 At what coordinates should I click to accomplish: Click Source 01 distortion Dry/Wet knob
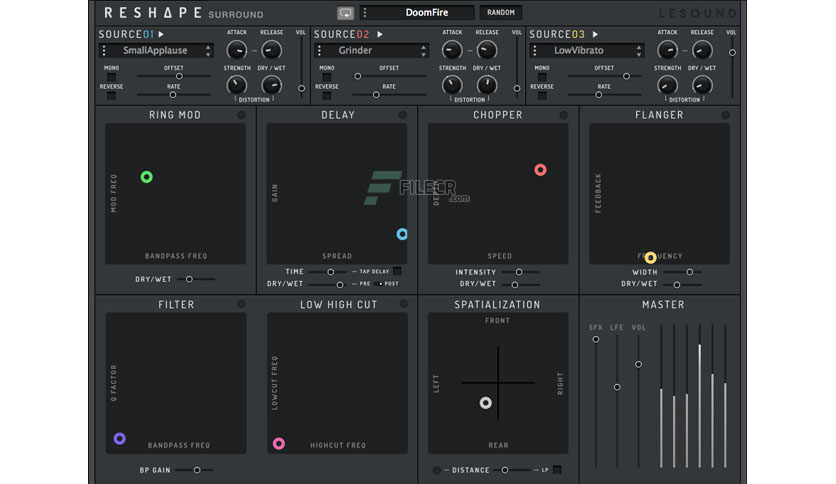271,85
